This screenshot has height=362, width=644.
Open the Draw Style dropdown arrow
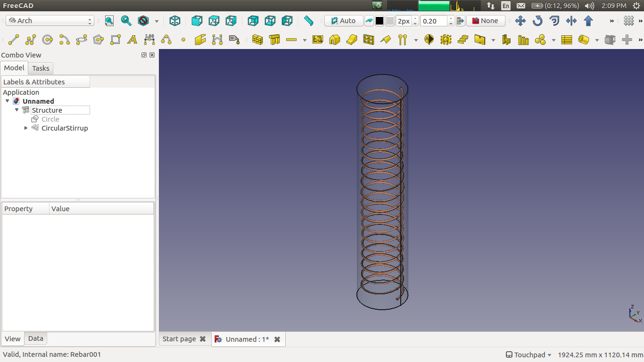coord(157,21)
